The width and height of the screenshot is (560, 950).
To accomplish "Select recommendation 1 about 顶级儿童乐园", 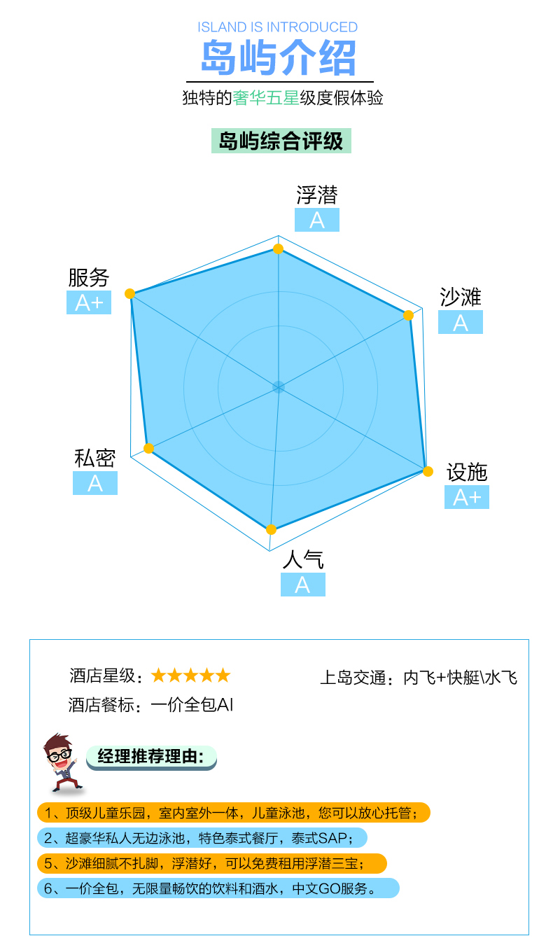I will 233,813.
